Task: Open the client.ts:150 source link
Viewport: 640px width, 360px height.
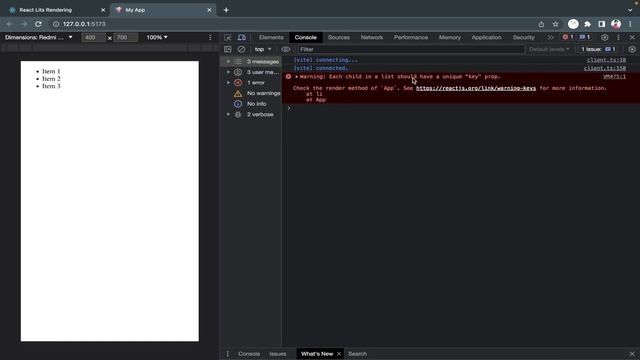Action: [x=604, y=68]
